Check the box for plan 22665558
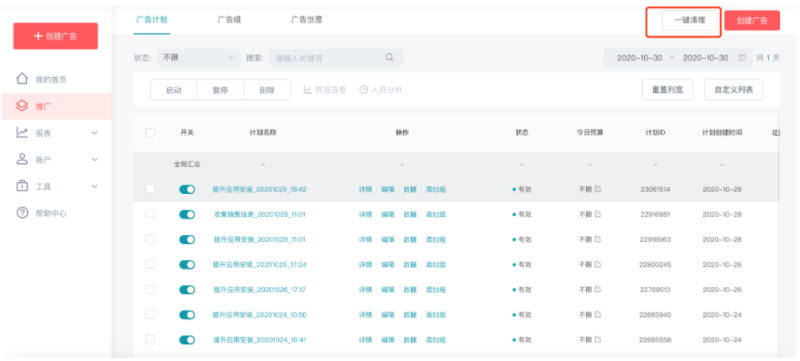The image size is (800, 361). pos(150,340)
